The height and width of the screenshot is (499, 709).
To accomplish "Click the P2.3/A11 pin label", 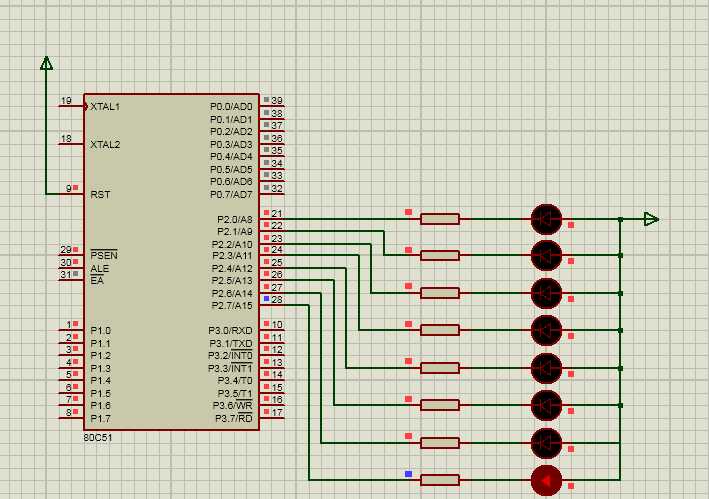I will click(x=232, y=256).
